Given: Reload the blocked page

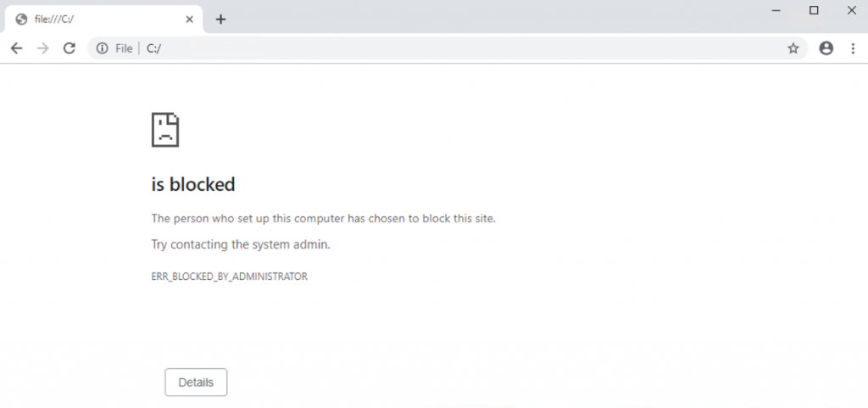Looking at the screenshot, I should [70, 48].
